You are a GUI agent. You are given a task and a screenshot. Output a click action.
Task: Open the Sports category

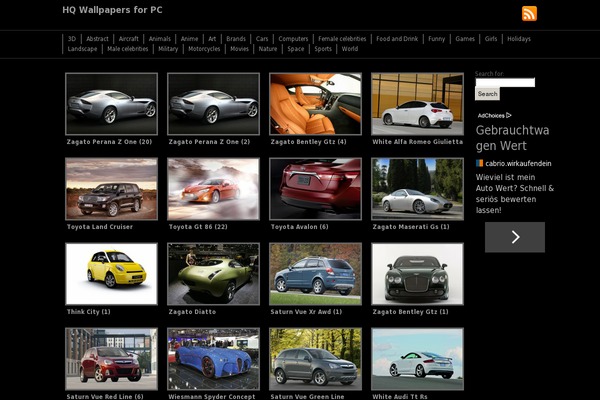click(323, 49)
